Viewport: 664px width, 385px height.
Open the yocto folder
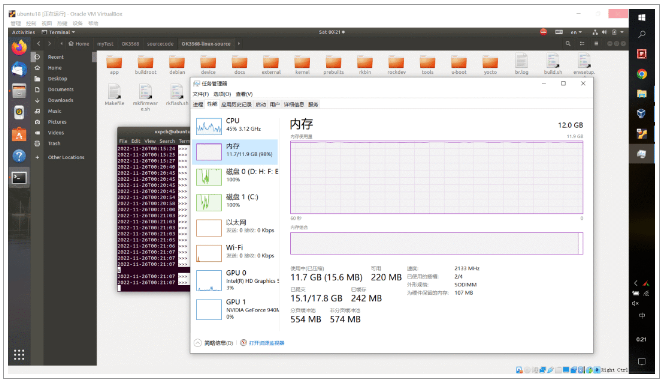490,65
